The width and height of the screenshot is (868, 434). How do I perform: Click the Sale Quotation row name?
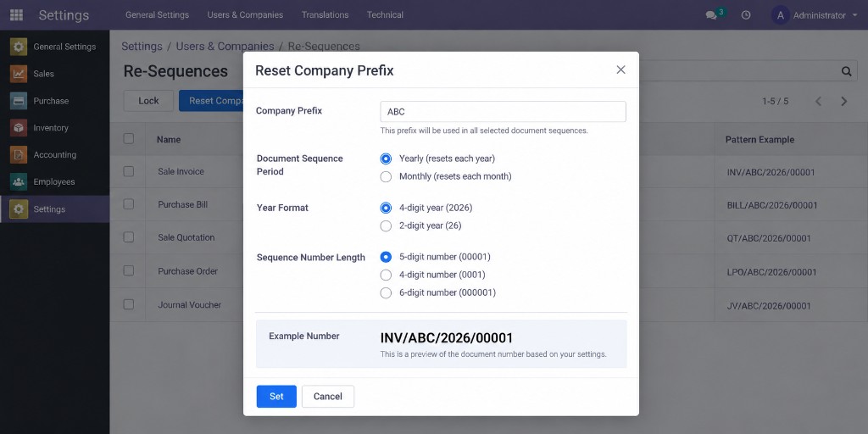(x=186, y=237)
